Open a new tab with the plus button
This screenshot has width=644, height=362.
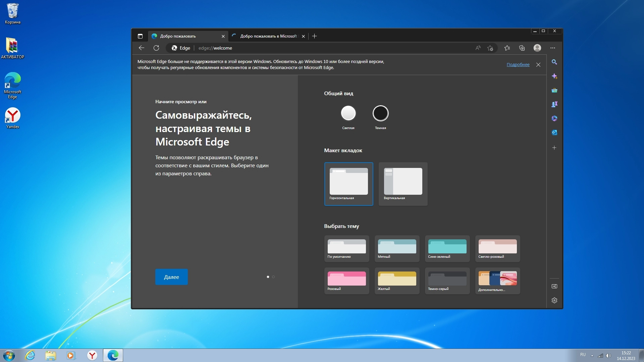pyautogui.click(x=314, y=36)
